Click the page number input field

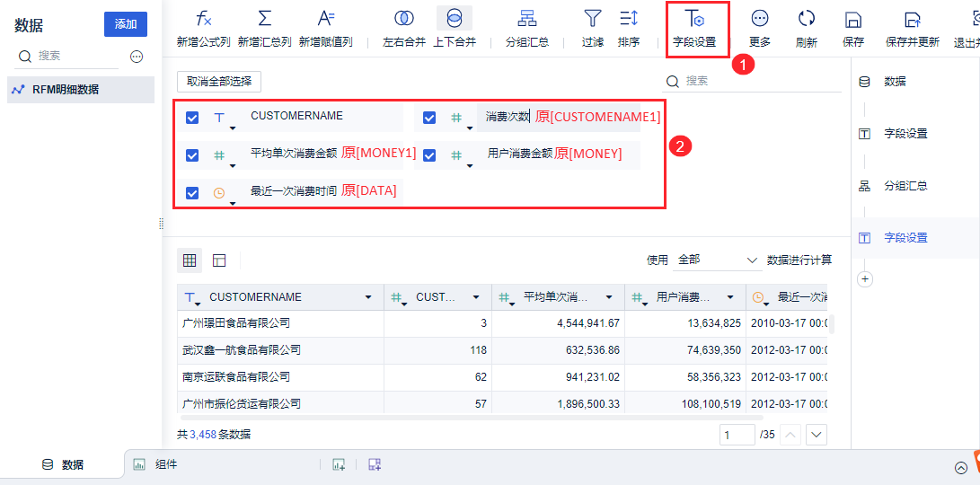point(737,435)
